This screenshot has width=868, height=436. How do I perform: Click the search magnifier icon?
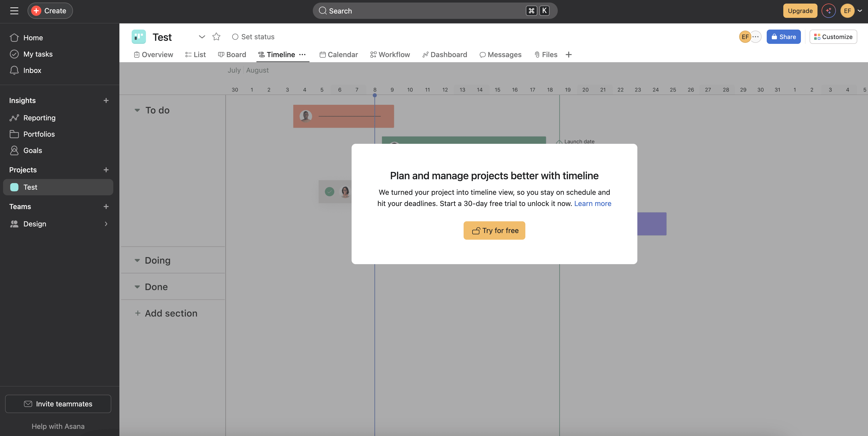pos(323,11)
